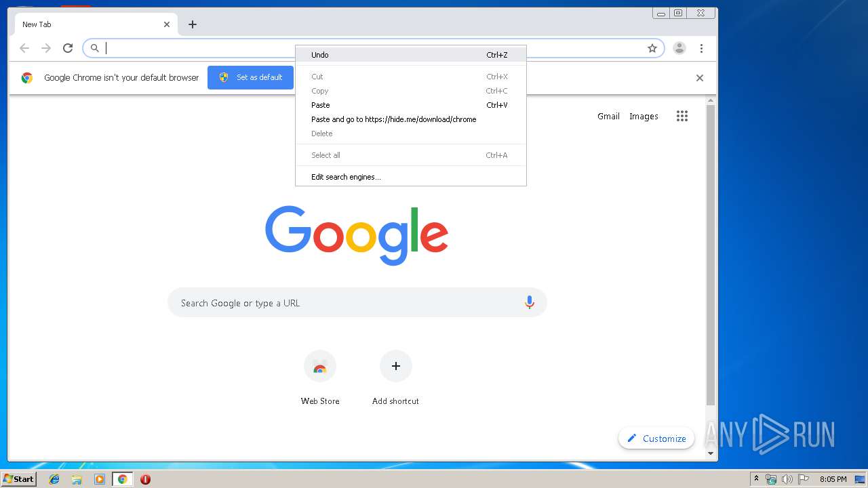Choose Copy in the context menu

(410, 91)
